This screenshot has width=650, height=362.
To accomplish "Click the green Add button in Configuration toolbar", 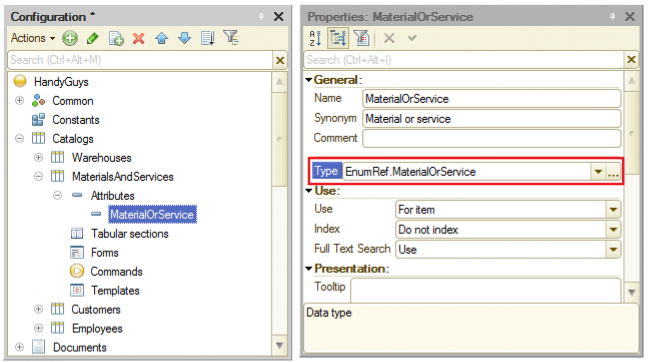I will tap(70, 38).
